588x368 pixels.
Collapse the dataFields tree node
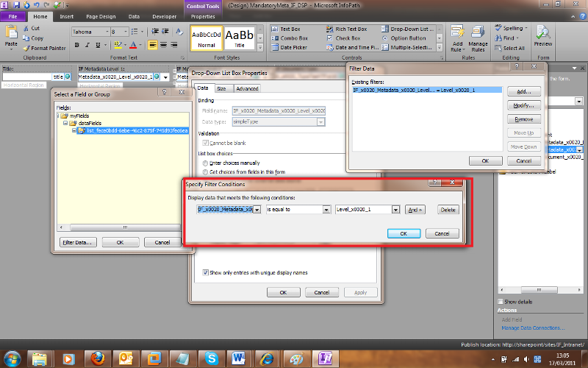pos(65,123)
